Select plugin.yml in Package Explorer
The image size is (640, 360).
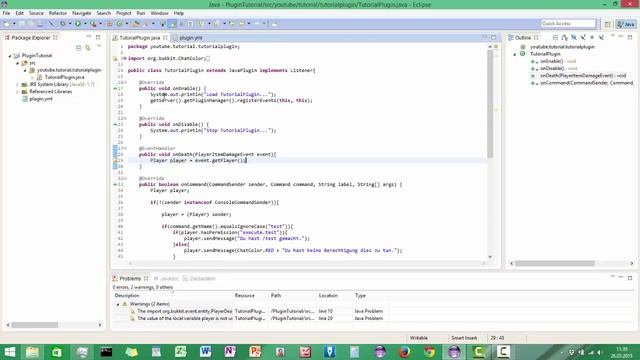41,99
